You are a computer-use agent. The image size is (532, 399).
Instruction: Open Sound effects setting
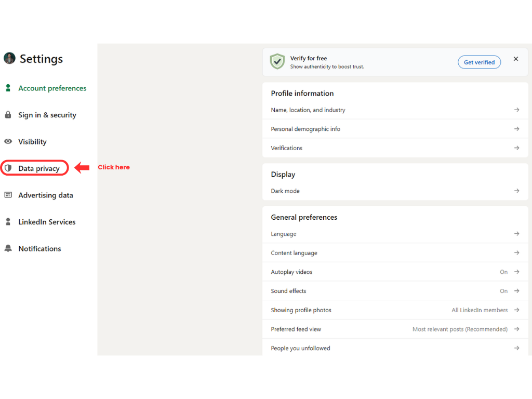point(395,291)
